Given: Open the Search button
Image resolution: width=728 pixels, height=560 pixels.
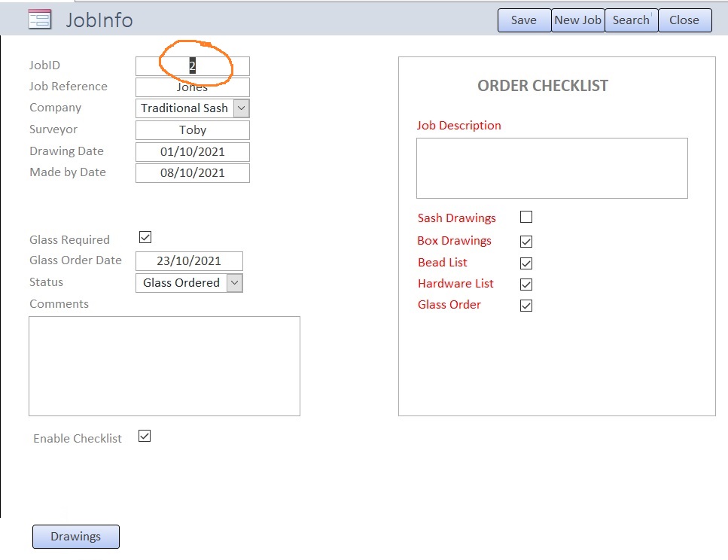Looking at the screenshot, I should (x=632, y=20).
